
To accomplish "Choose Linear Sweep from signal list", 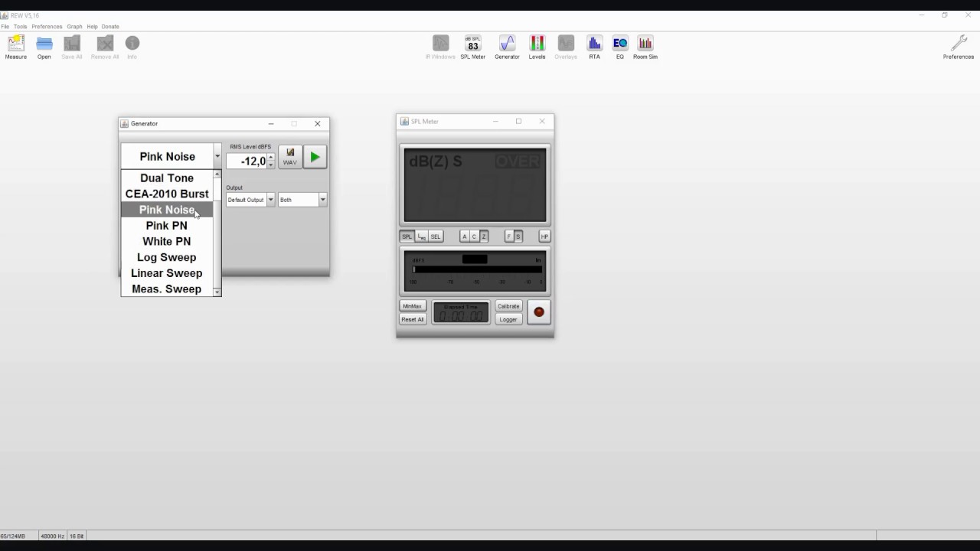I will [167, 273].
